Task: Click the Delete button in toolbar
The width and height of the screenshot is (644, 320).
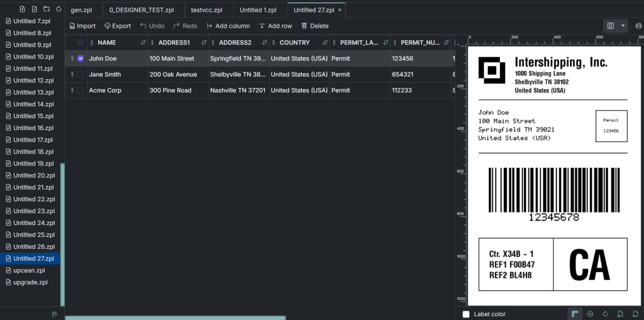Action: point(314,26)
